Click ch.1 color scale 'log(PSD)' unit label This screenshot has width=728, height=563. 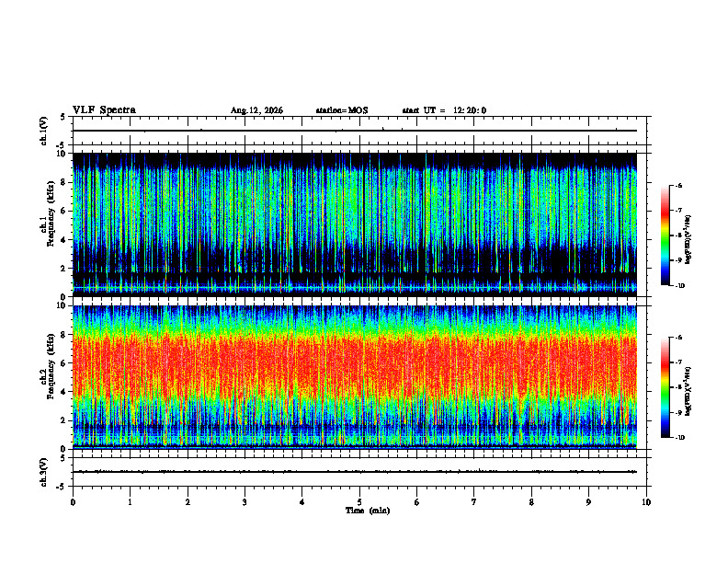coord(688,240)
